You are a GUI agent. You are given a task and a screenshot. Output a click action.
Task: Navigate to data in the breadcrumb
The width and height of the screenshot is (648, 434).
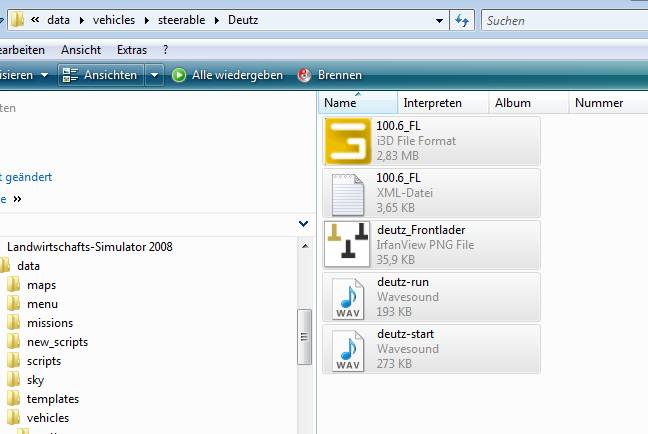[58, 20]
